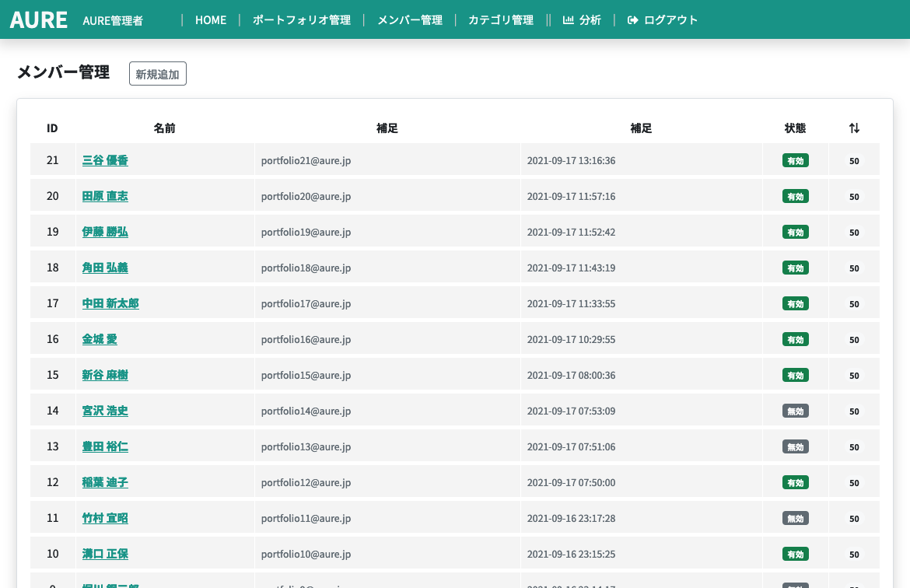910x588 pixels.
Task: Open the 分析 chart menu item
Action: point(582,20)
